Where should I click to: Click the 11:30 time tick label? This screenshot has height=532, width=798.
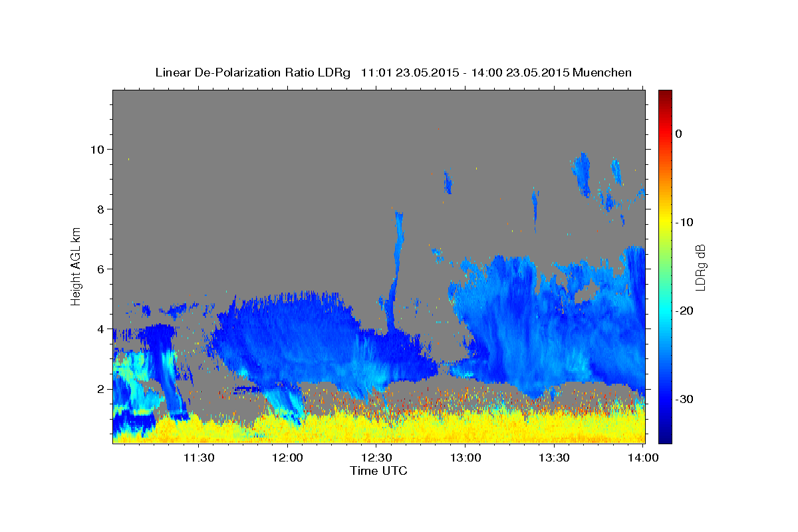(198, 458)
